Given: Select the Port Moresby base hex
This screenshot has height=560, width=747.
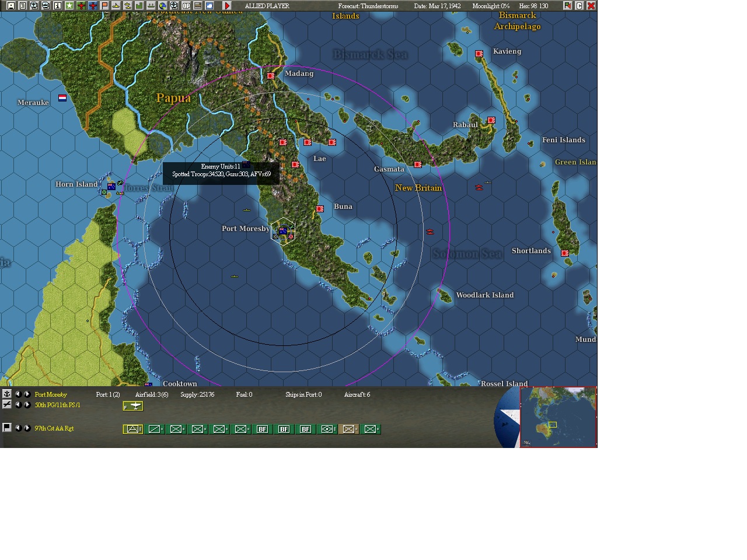Looking at the screenshot, I should pos(283,232).
